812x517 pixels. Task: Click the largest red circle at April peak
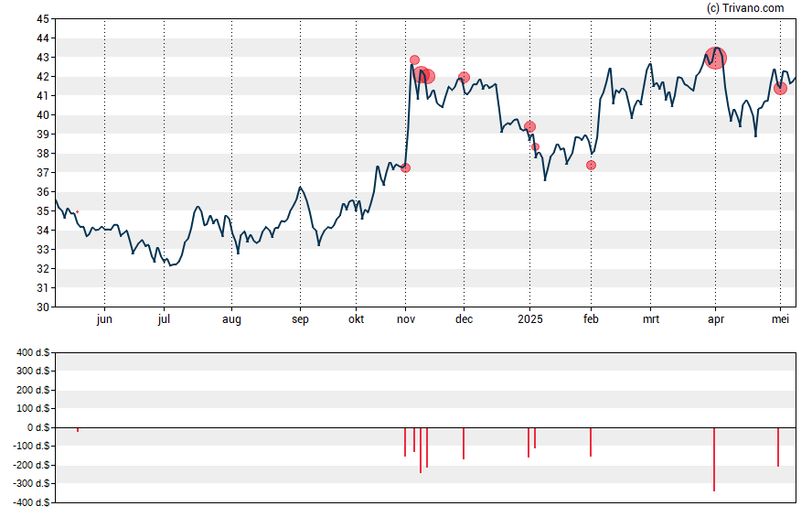[716, 58]
